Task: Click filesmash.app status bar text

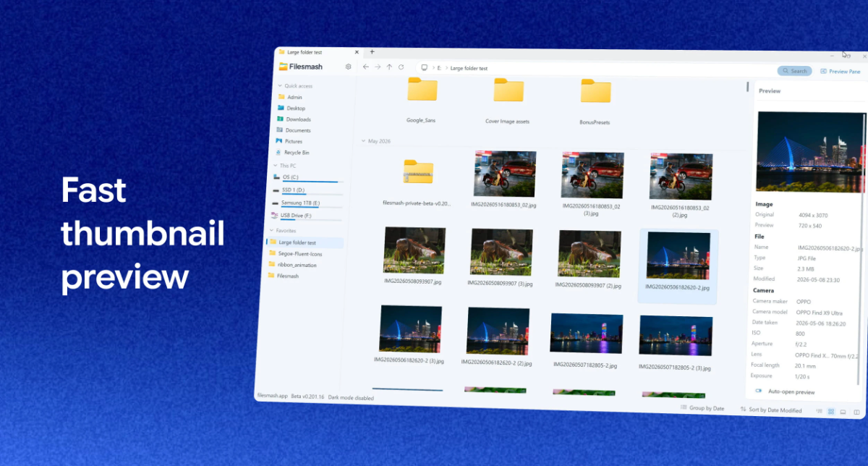Action: 272,396
